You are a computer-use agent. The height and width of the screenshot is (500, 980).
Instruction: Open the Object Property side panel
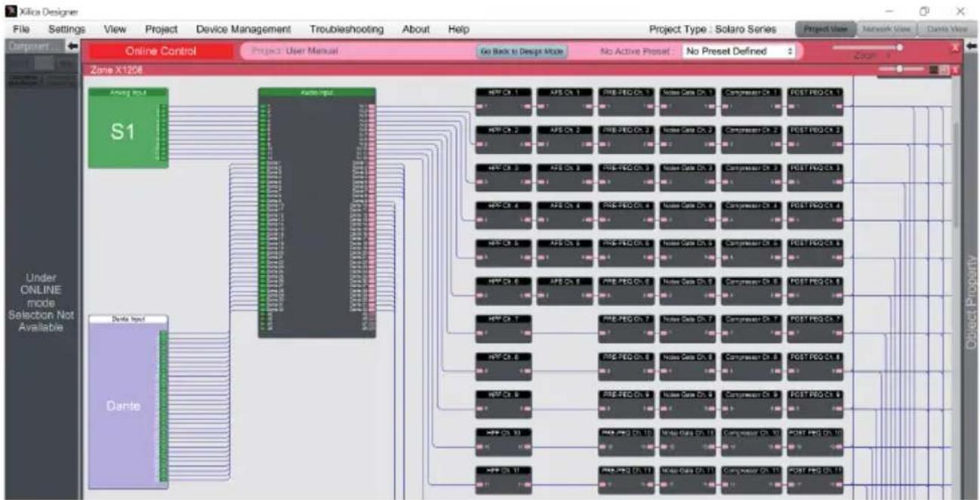972,302
